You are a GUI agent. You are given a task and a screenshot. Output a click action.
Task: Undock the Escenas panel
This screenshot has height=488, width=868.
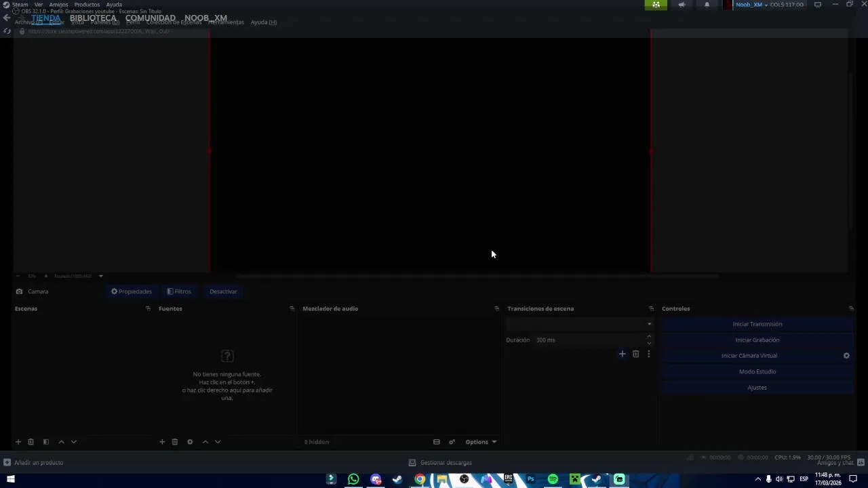[148, 308]
